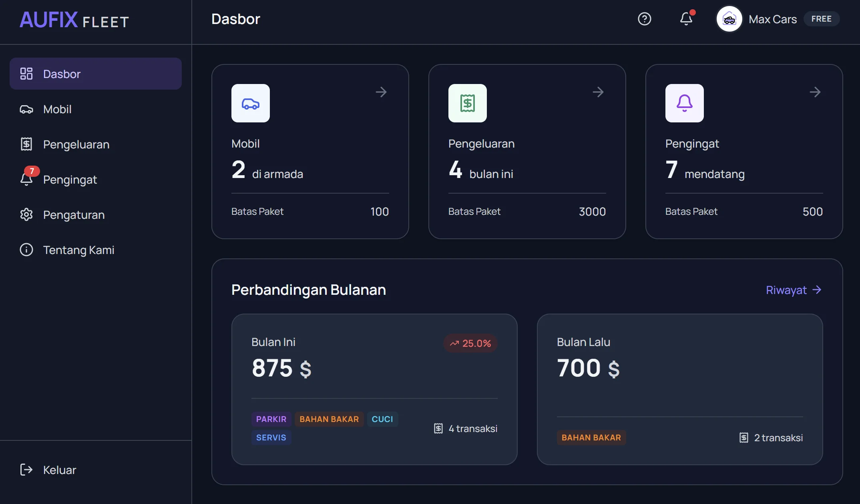Viewport: 860px width, 504px height.
Task: Click the Max Cars account name
Action: 773,19
